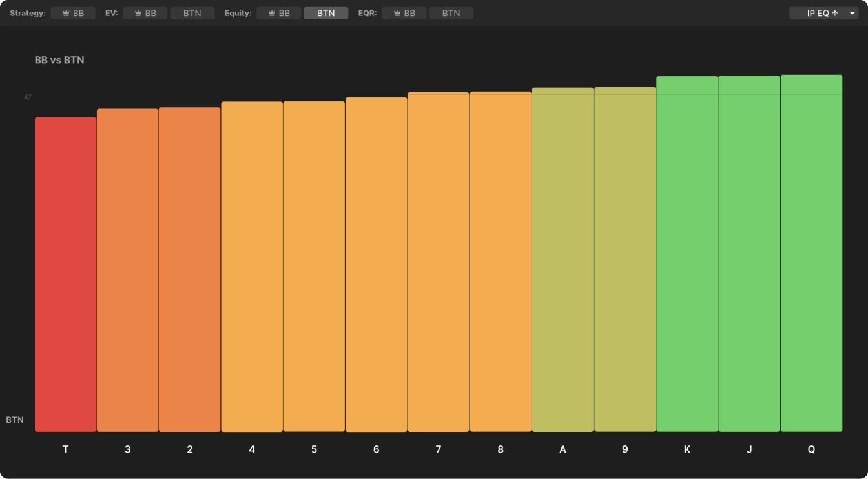Screen dimensions: 868x479
Task: Select the EQR BB crown option
Action: [404, 13]
